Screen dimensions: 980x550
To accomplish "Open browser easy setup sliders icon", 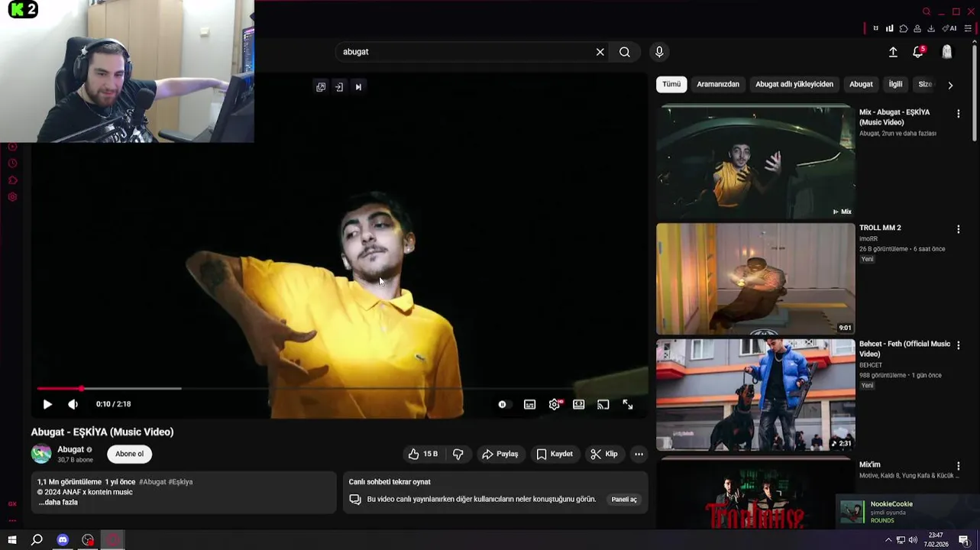I will pos(968,28).
